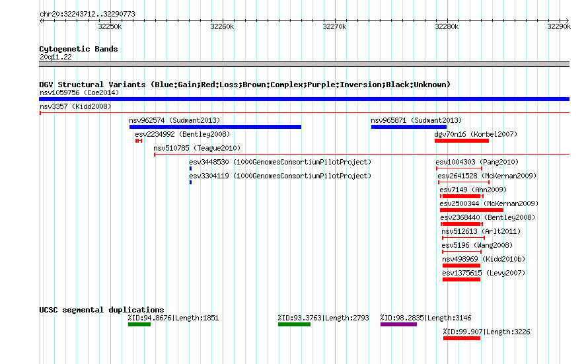Click the esv2368440 (Bentley2008) label
Image resolution: width=588 pixels, height=364 pixels.
(x=488, y=217)
